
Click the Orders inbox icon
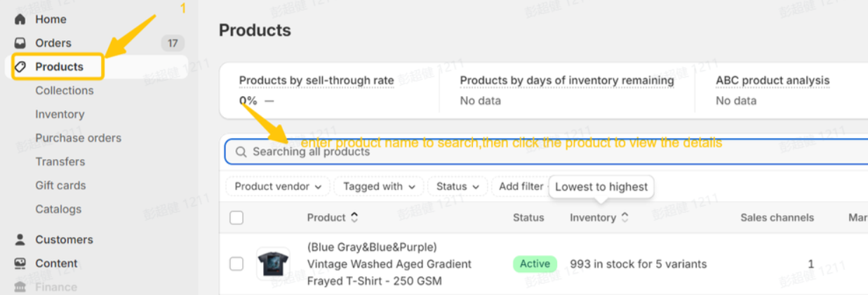[x=20, y=43]
